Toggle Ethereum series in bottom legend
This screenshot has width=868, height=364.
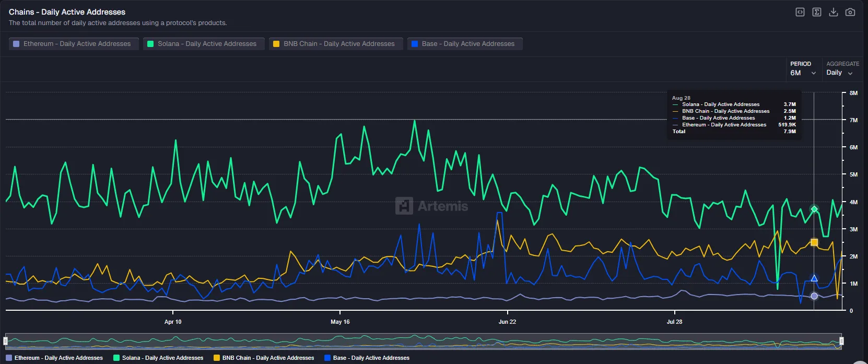[x=54, y=358]
